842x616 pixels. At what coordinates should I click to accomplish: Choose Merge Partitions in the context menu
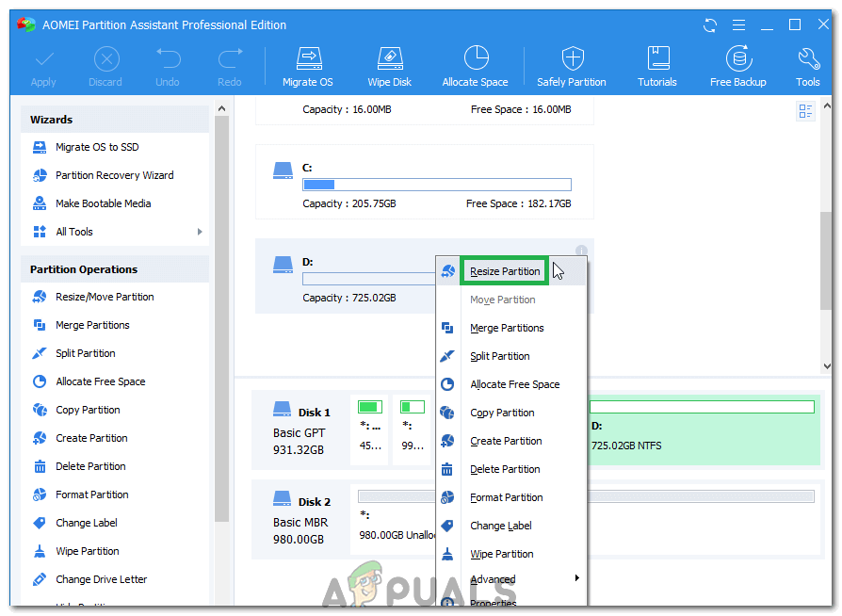507,328
